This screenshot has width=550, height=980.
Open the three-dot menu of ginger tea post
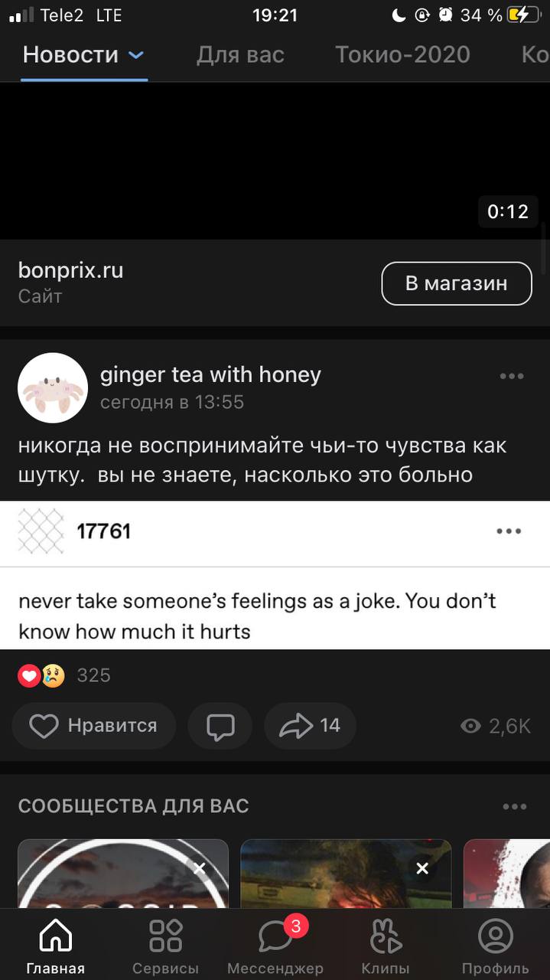coord(511,376)
